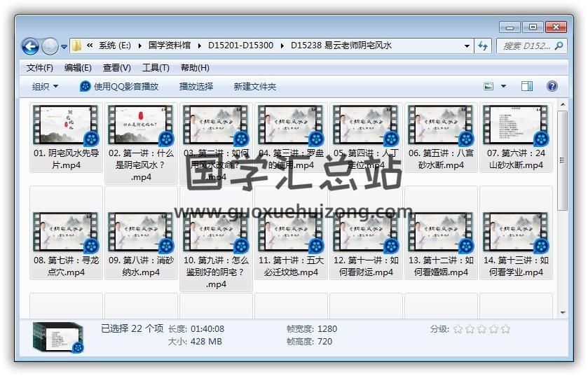The height and width of the screenshot is (376, 588).
Task: Click 已选择 22 个项 status text
Action: [132, 328]
